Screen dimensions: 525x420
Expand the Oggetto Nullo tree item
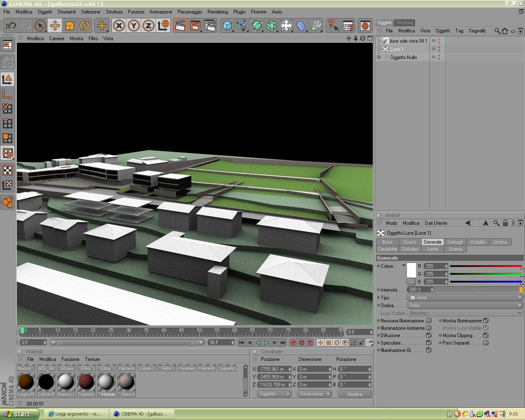[379, 57]
